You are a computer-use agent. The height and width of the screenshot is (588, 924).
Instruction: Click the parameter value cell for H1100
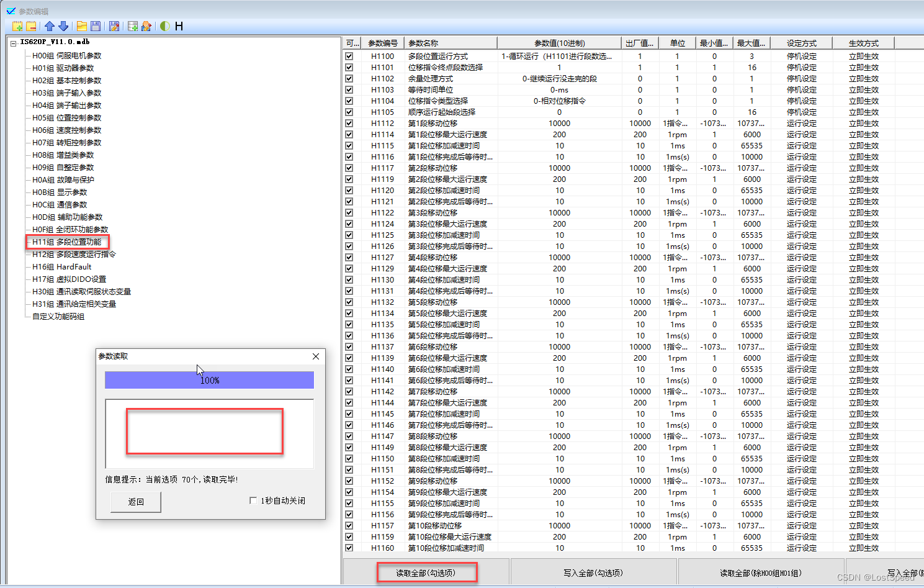(559, 56)
